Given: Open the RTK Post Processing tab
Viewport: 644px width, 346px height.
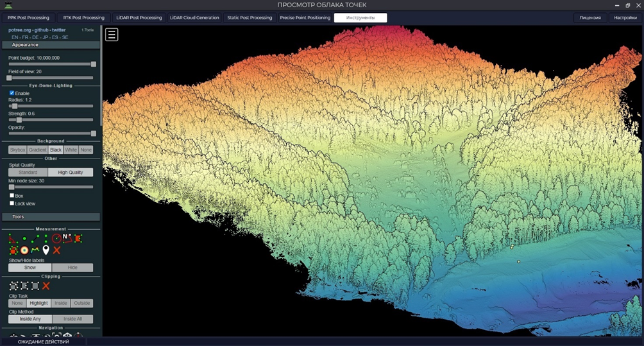Looking at the screenshot, I should 84,18.
